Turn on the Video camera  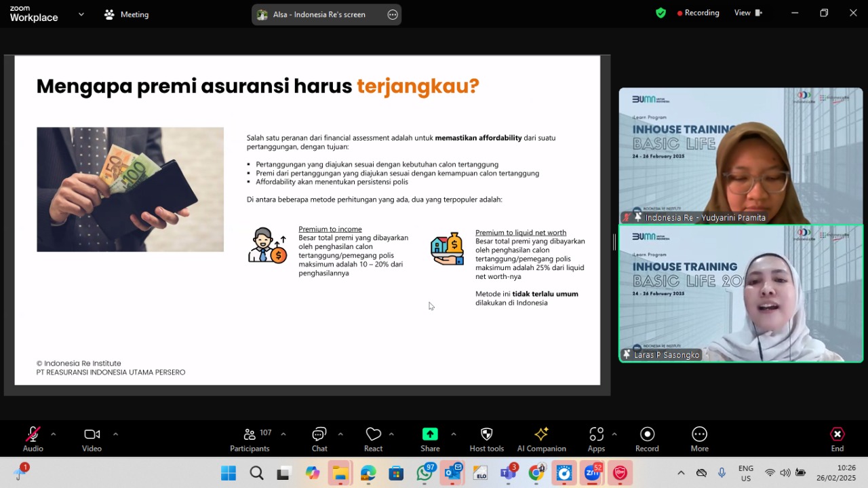[x=92, y=439]
